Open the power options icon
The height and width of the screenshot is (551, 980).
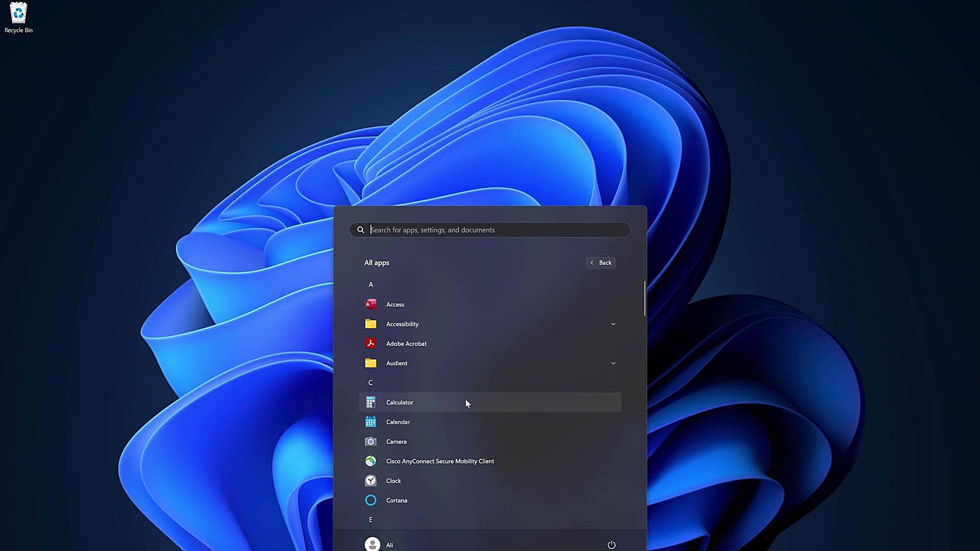[x=611, y=545]
